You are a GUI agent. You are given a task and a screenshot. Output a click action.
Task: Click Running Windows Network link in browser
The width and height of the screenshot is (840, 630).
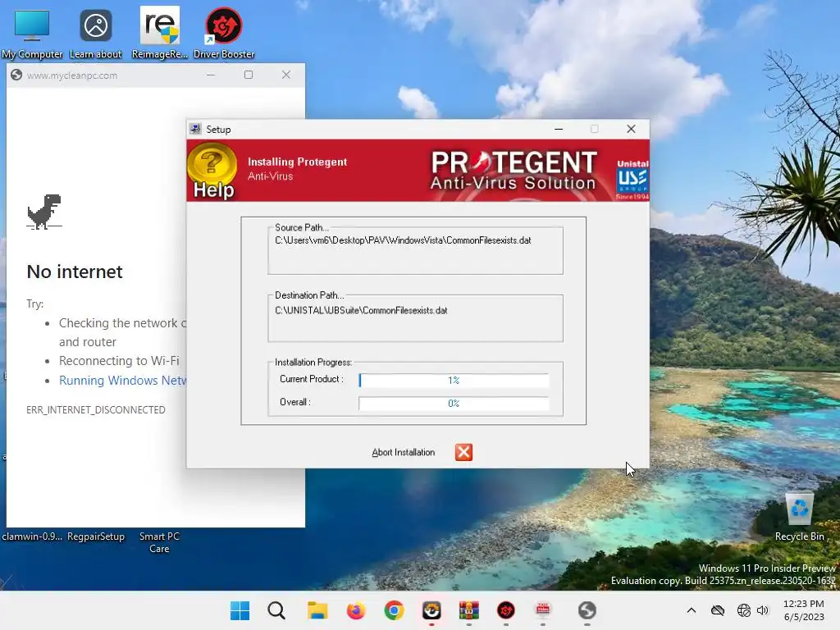[x=123, y=381]
